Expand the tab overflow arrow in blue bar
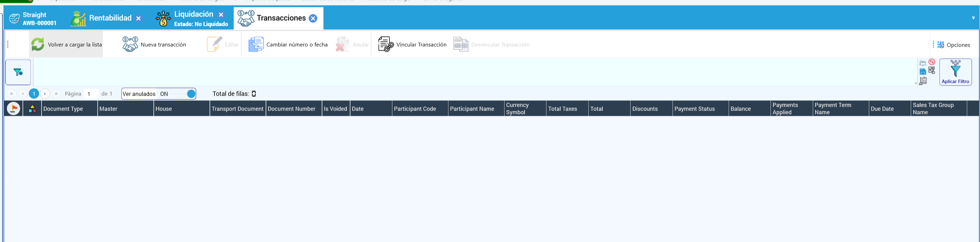 pos(973,18)
